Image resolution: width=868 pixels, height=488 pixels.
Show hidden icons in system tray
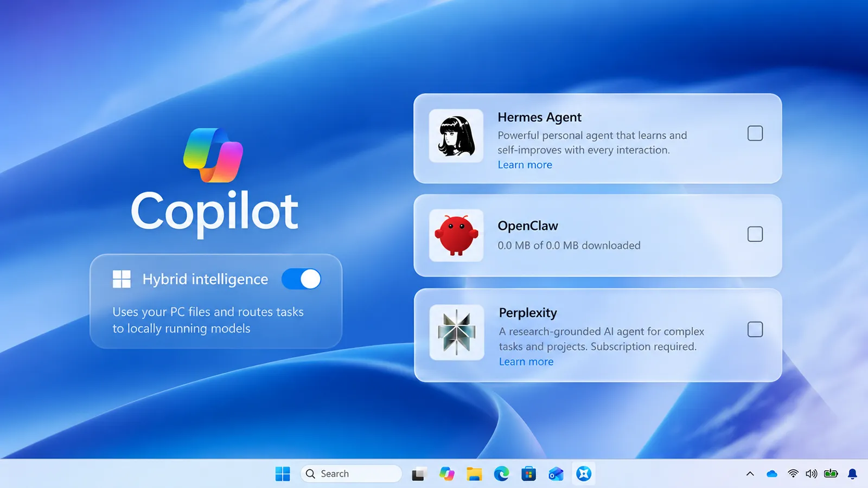[x=750, y=474]
